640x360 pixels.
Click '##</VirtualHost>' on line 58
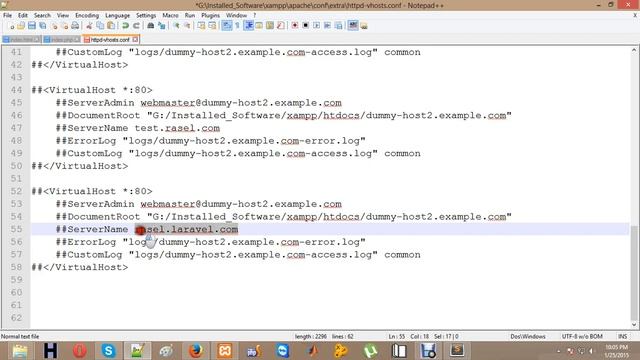point(80,267)
